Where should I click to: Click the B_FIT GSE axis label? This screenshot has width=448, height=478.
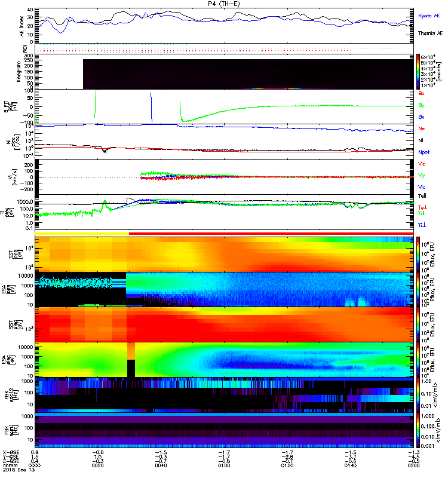[x=9, y=107]
